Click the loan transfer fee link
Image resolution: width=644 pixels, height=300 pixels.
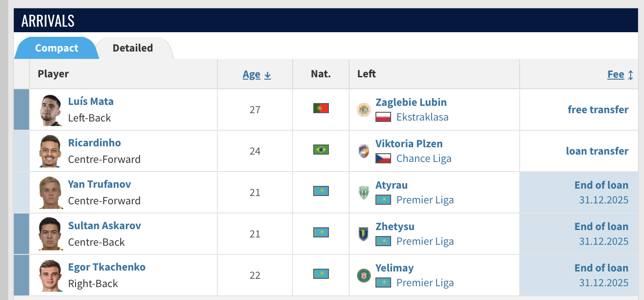597,151
